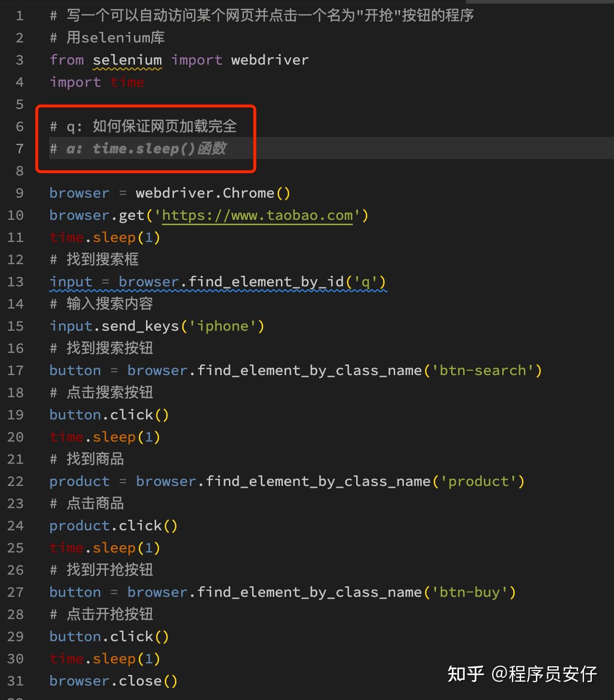Select the webdriver import on line 3

tap(269, 60)
